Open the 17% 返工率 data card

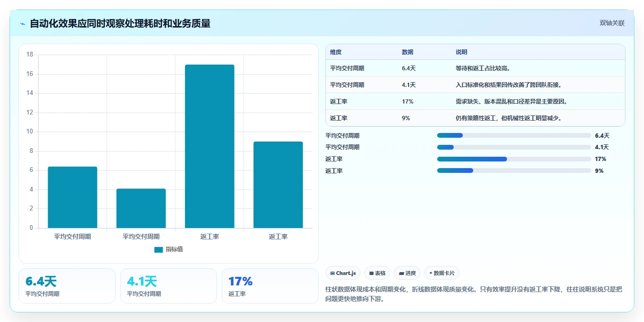point(270,286)
